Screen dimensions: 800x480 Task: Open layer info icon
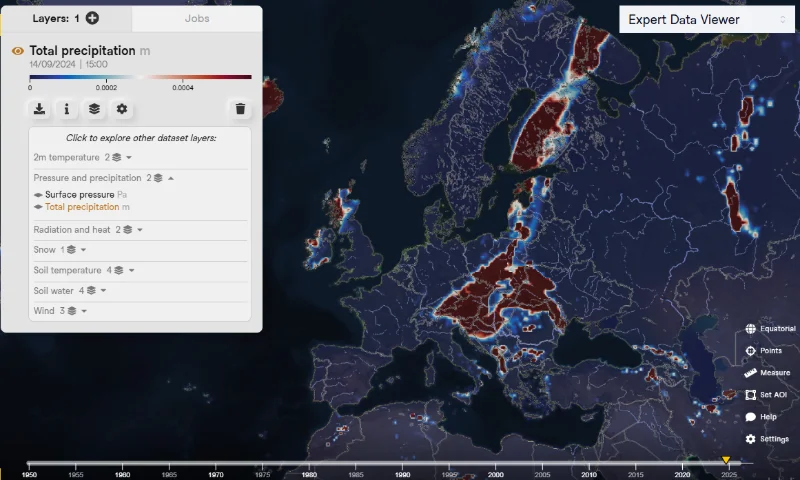[67, 109]
